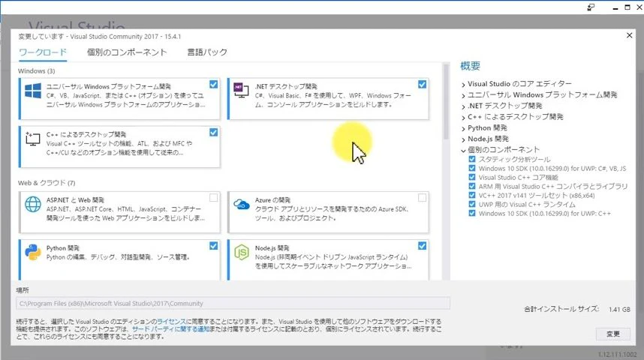Expand Python 開発 summary item
Screen dimensions: 644x360
(463, 129)
